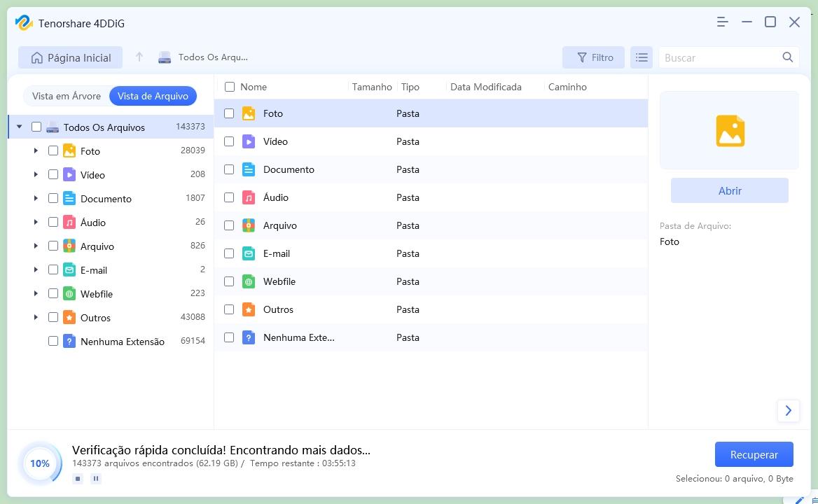Click the E-mail icon in sidebar tree
This screenshot has height=504, width=818.
[69, 270]
